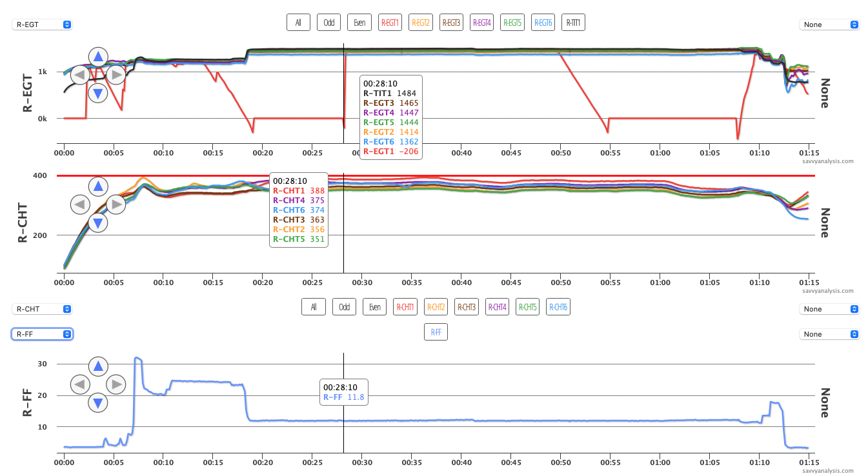Click R-CHT1 388 in the CHT tooltip

[299, 191]
